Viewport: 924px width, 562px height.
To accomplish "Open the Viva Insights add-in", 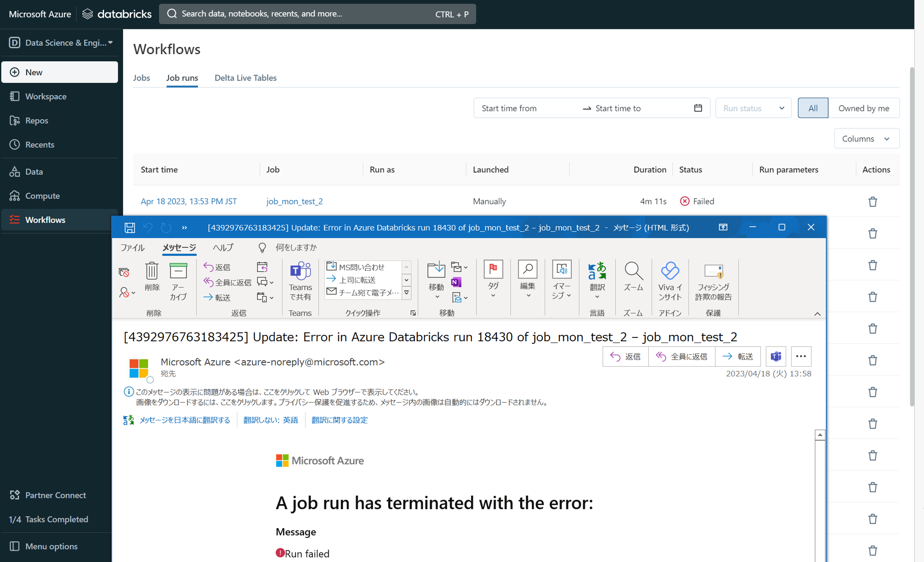I will [x=670, y=271].
